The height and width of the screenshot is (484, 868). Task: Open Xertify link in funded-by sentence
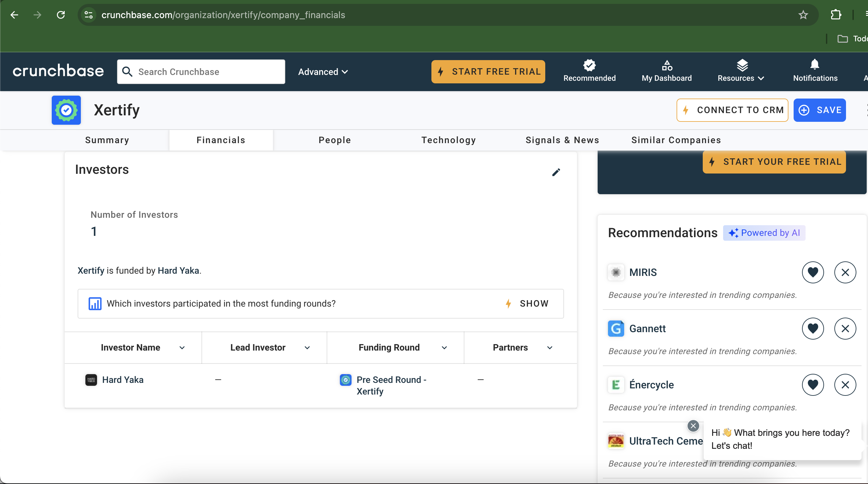(91, 271)
